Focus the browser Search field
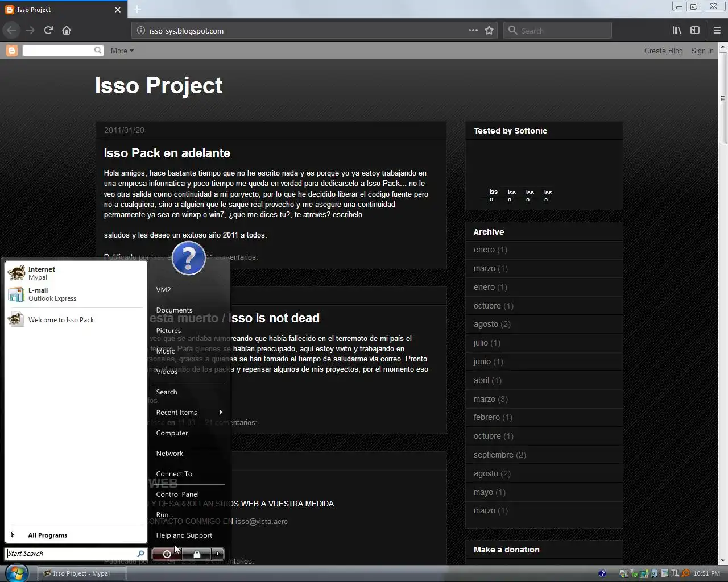Screen dimensions: 728x582 tap(557, 31)
